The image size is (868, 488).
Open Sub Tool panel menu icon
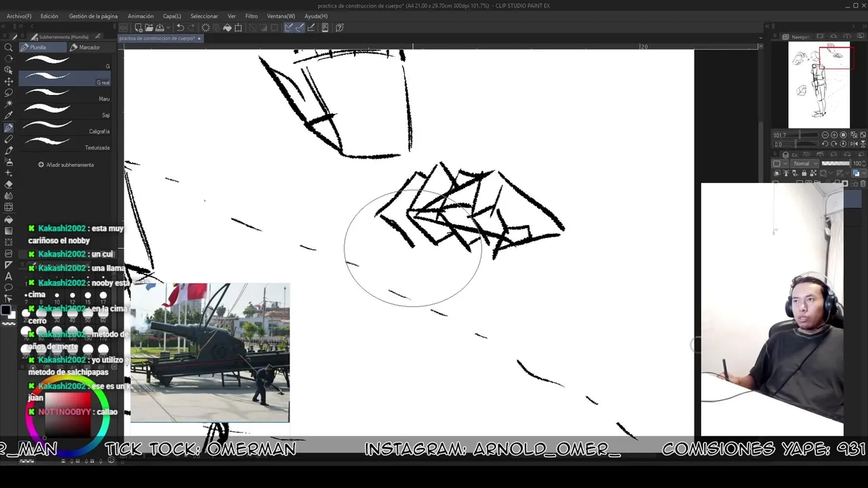coord(23,37)
